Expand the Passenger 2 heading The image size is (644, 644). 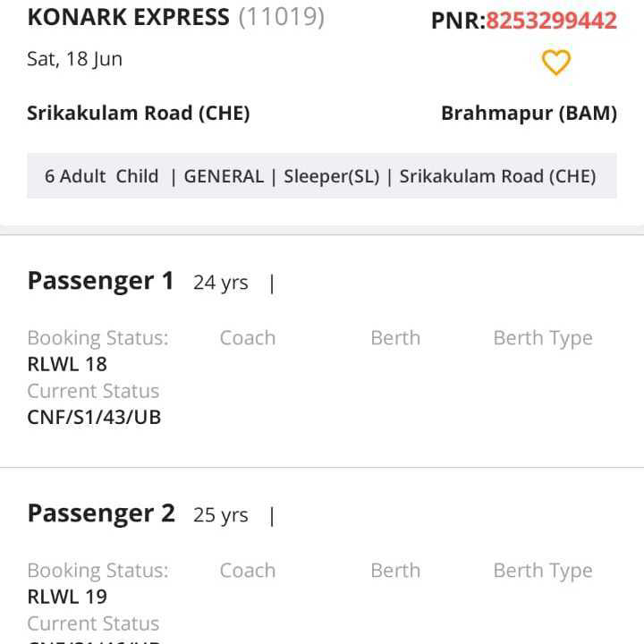(x=101, y=513)
